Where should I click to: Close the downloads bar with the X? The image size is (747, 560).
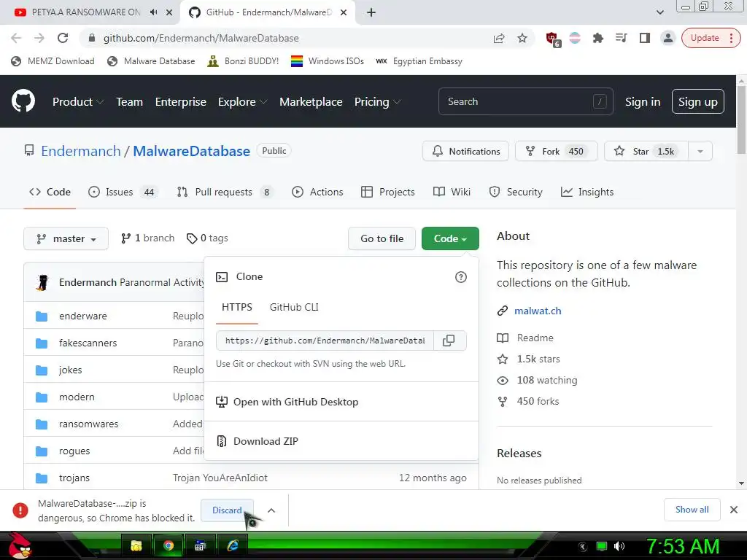coord(734,510)
